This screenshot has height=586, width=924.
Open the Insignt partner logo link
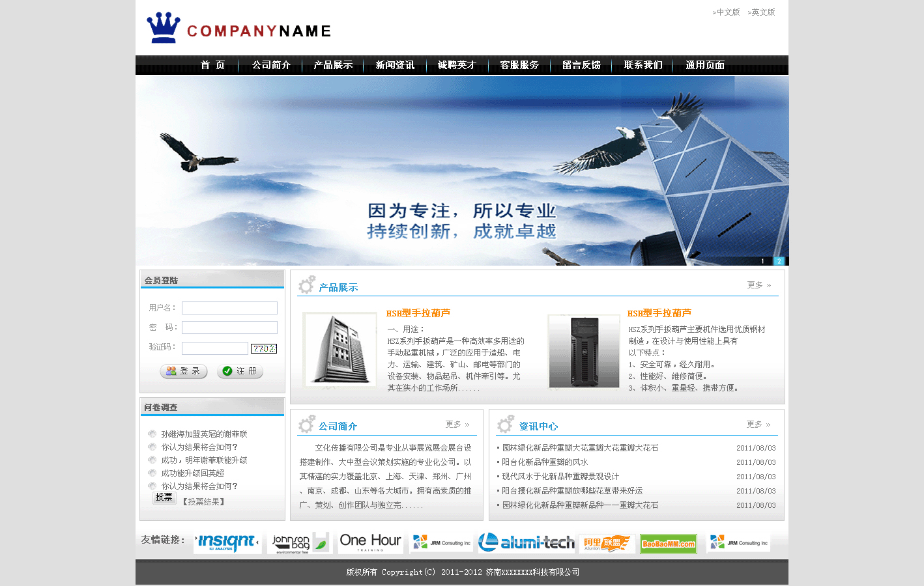point(227,542)
